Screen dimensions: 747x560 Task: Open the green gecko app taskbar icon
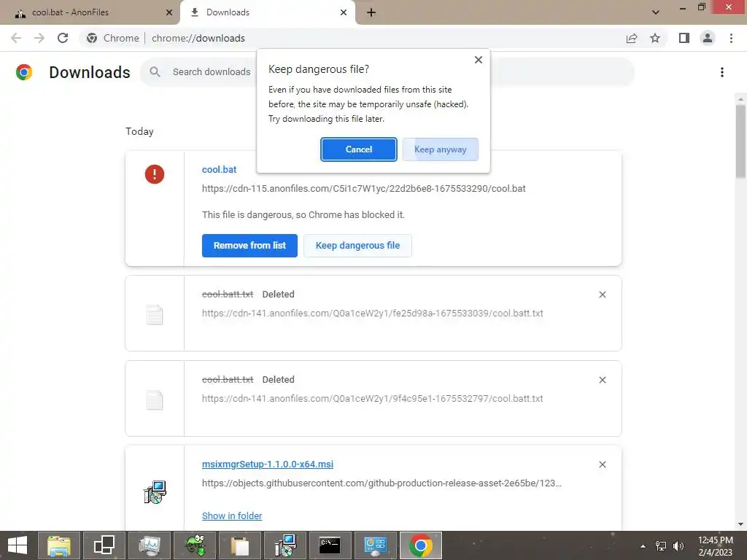click(194, 545)
